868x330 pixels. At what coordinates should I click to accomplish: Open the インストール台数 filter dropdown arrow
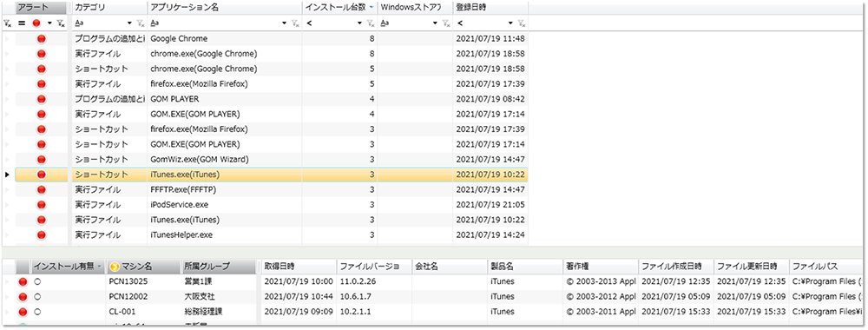[x=360, y=23]
